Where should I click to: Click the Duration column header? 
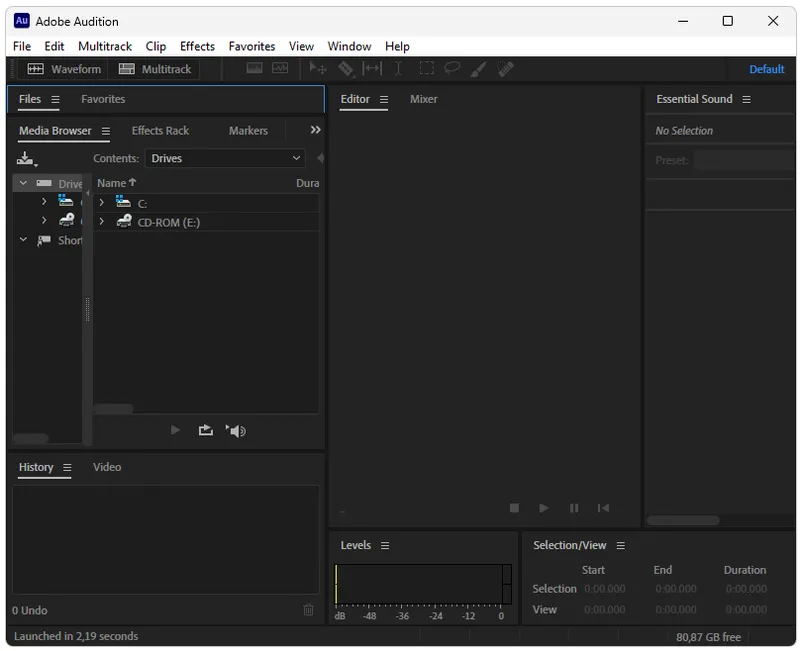click(x=308, y=183)
